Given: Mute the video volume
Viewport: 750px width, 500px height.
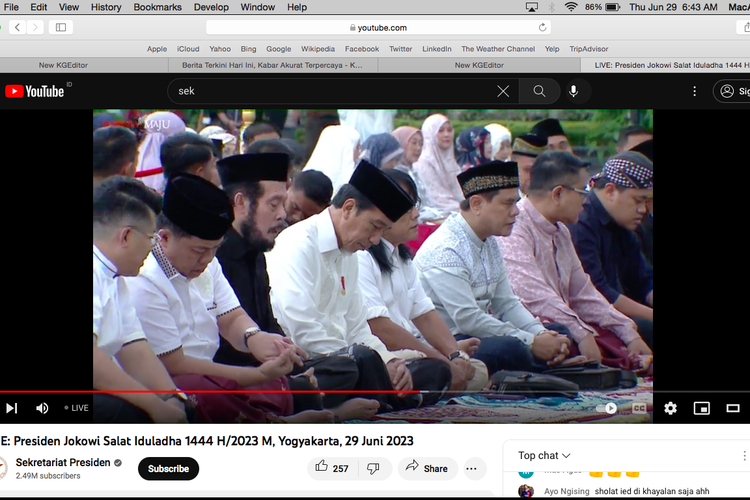Looking at the screenshot, I should [42, 408].
